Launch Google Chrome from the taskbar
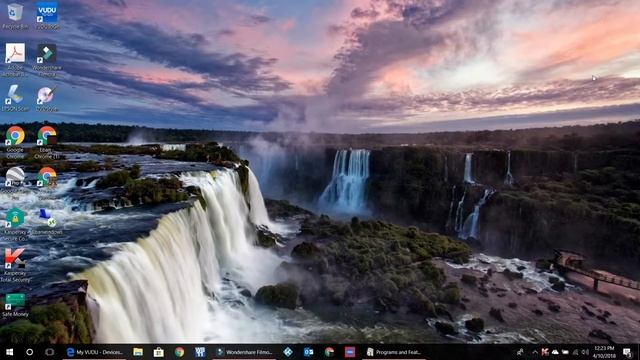640x360 pixels. (x=179, y=352)
